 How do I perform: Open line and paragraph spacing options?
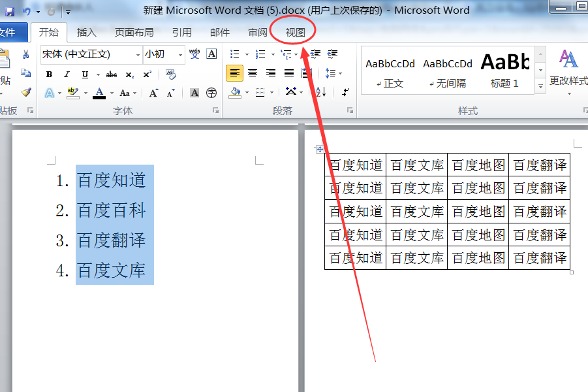click(330, 73)
